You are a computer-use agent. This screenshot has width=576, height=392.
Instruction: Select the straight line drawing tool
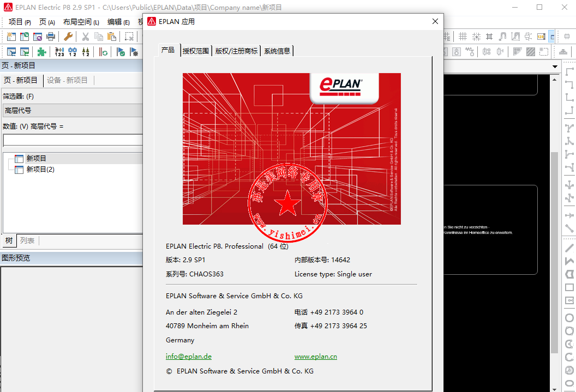[569, 248]
